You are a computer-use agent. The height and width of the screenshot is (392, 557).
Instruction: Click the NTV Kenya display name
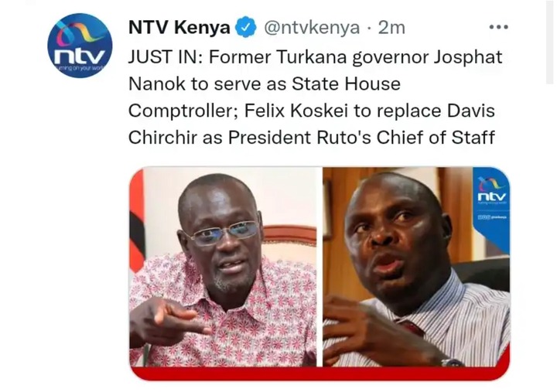click(179, 27)
